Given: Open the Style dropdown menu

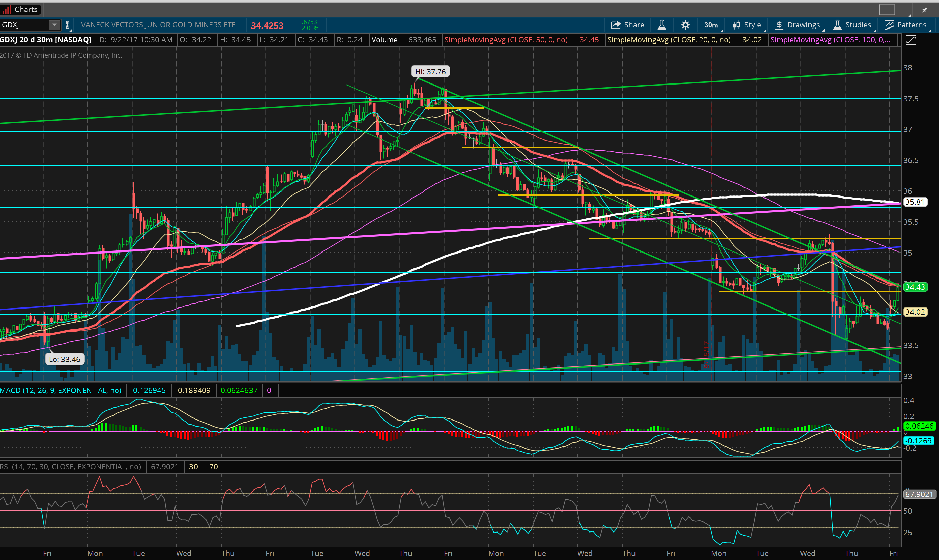Looking at the screenshot, I should pyautogui.click(x=748, y=25).
